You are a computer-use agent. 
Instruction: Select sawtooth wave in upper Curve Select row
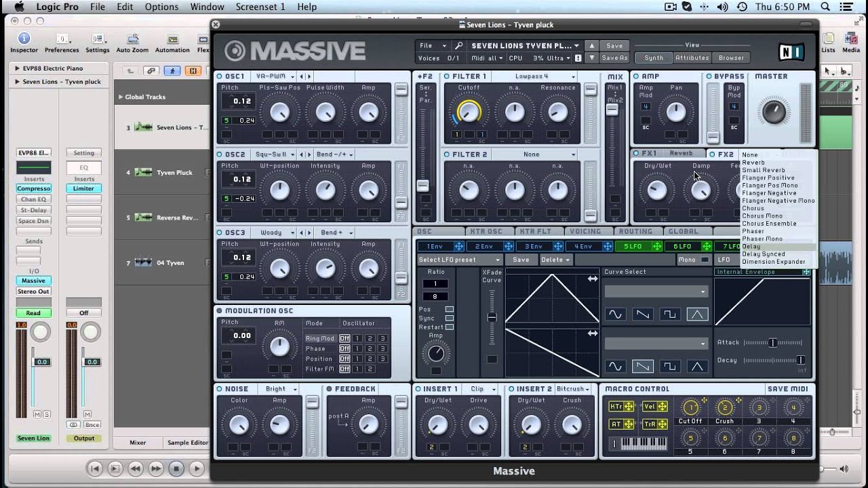[x=642, y=314]
